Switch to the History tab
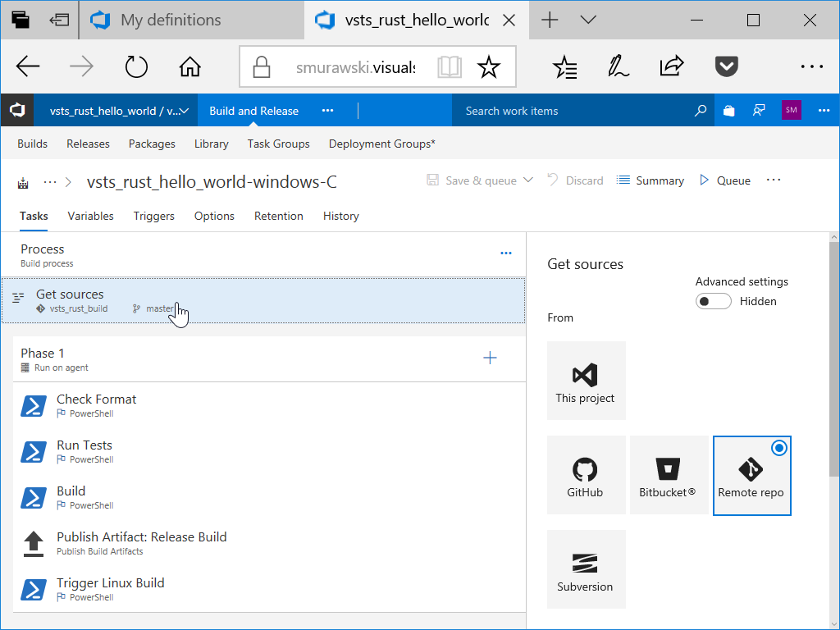The width and height of the screenshot is (840, 630). tap(340, 216)
